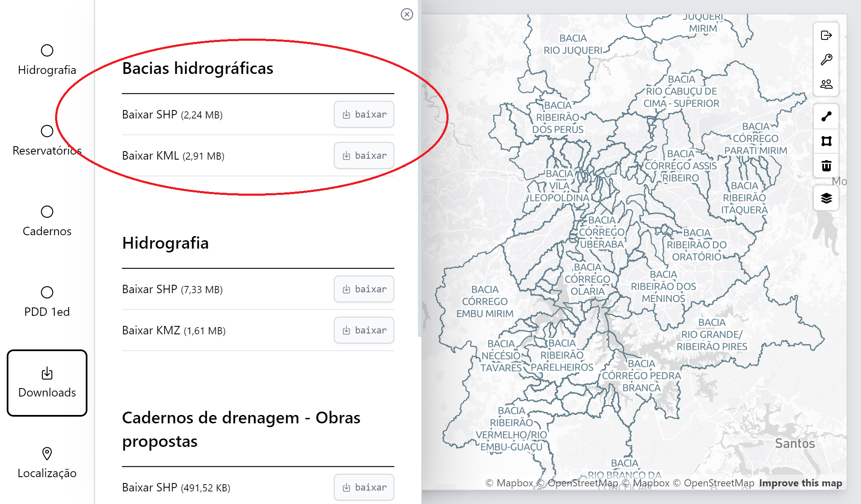Click the Santos city label on map
This screenshot has width=861, height=504.
click(x=795, y=444)
